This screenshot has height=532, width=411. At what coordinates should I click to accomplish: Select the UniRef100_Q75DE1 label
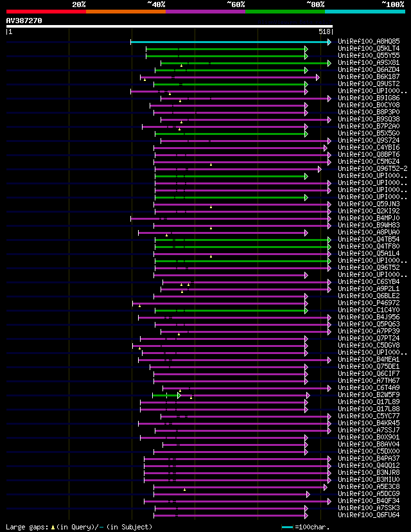tap(369, 366)
